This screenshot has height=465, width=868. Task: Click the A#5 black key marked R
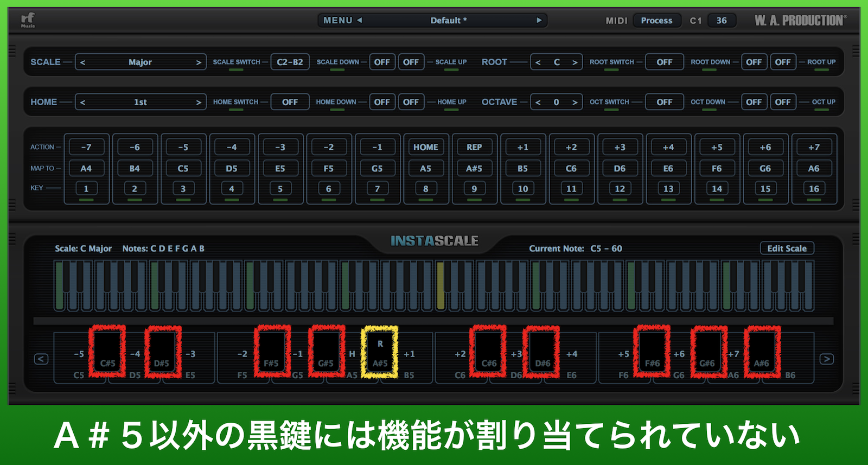point(380,351)
